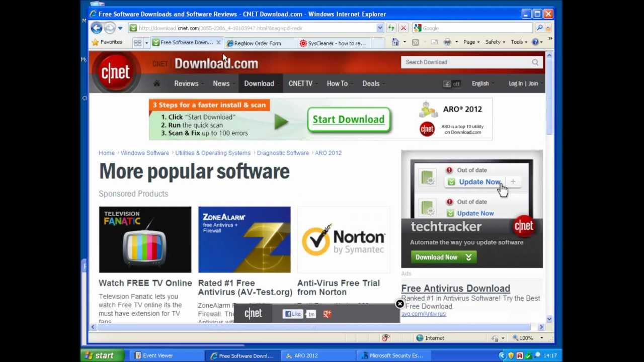This screenshot has height=362, width=644.
Task: Open the CNET TV navigation item
Action: (300, 83)
